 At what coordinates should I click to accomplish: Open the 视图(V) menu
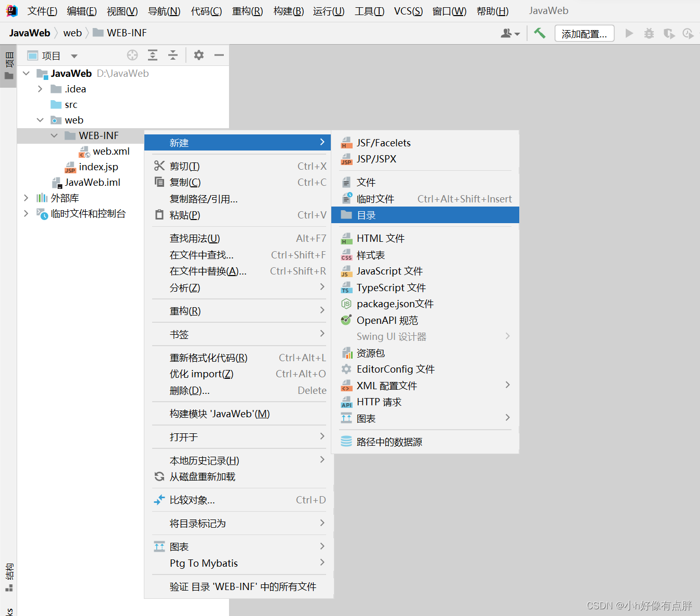coord(122,11)
